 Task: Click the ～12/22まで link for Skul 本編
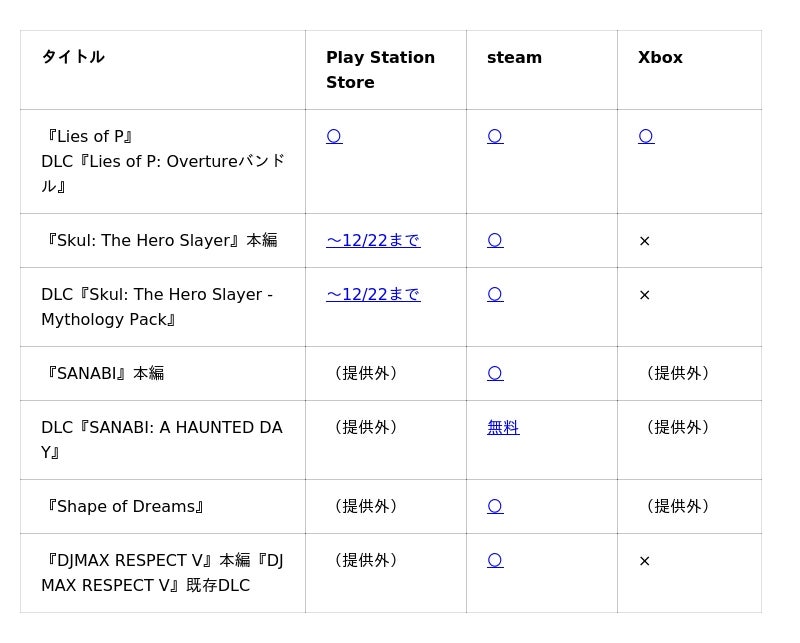(373, 240)
